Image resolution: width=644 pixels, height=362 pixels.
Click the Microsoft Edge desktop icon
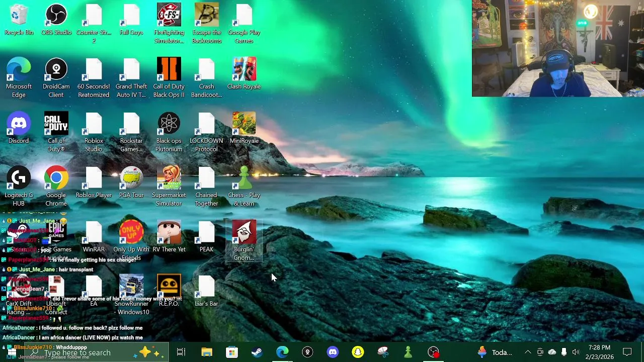(x=19, y=78)
